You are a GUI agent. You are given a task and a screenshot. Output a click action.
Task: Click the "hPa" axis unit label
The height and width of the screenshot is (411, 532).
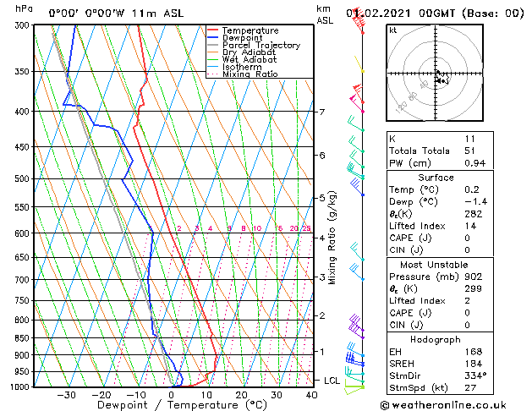24,9
